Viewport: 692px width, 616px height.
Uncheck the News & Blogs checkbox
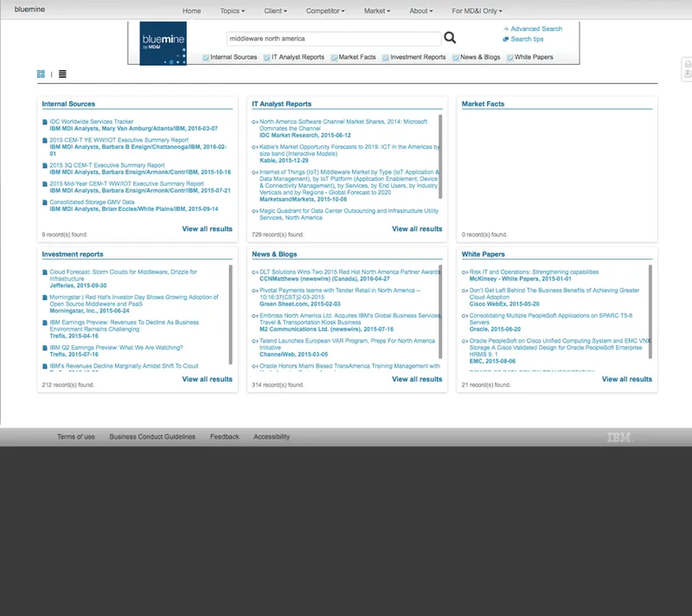456,57
